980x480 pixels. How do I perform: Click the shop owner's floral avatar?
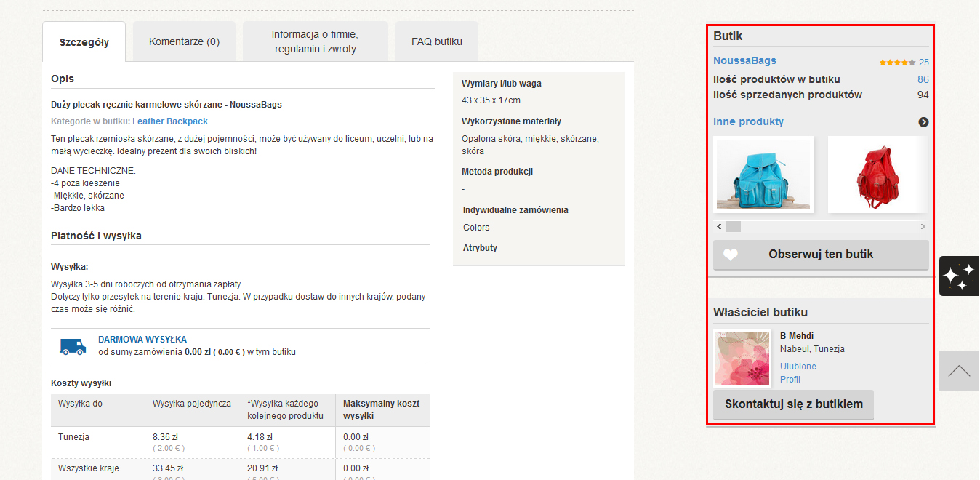pos(742,358)
